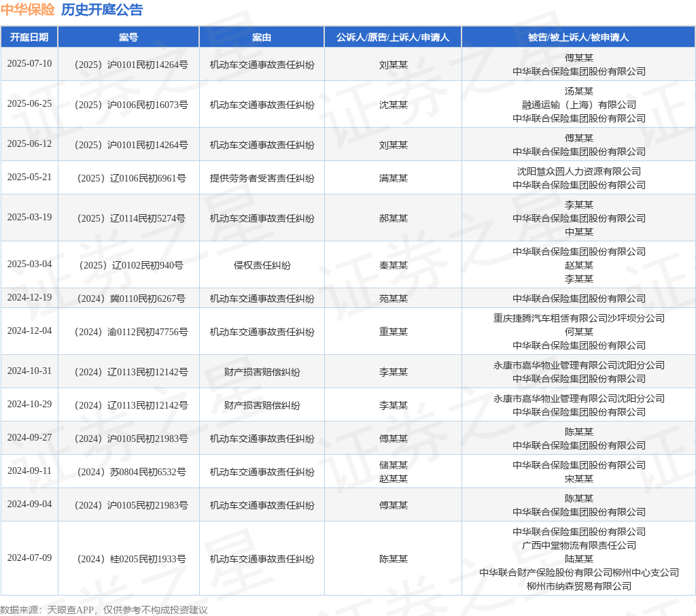Click date cell 2024-07-09
696x616 pixels.
pos(29,558)
